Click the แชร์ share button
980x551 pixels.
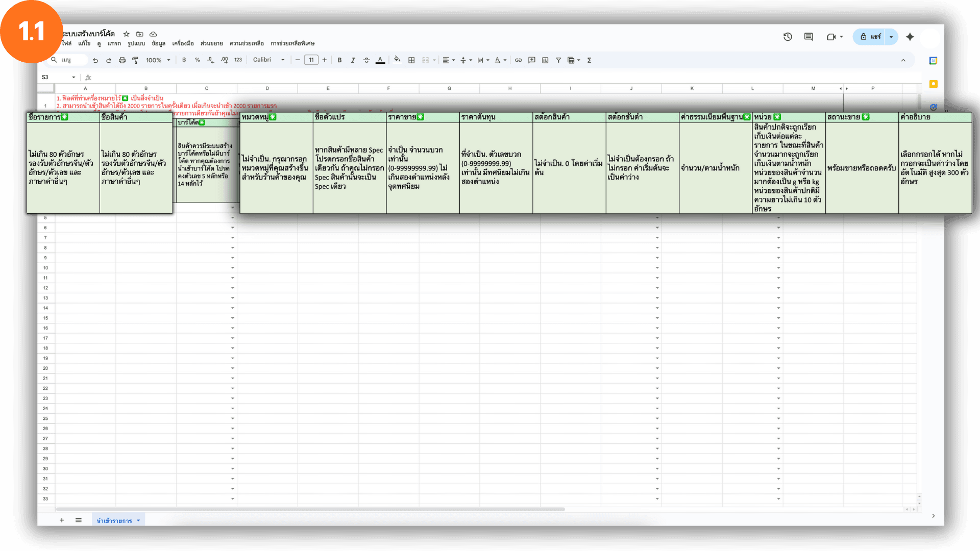tap(871, 37)
